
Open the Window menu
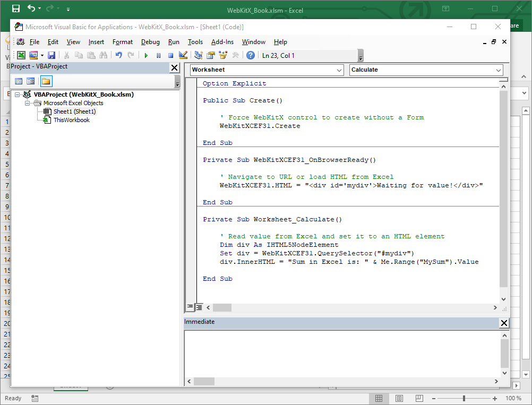[x=253, y=42]
